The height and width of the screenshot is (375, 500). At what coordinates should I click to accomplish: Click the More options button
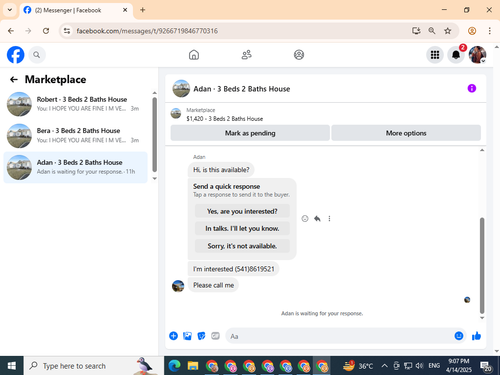406,133
